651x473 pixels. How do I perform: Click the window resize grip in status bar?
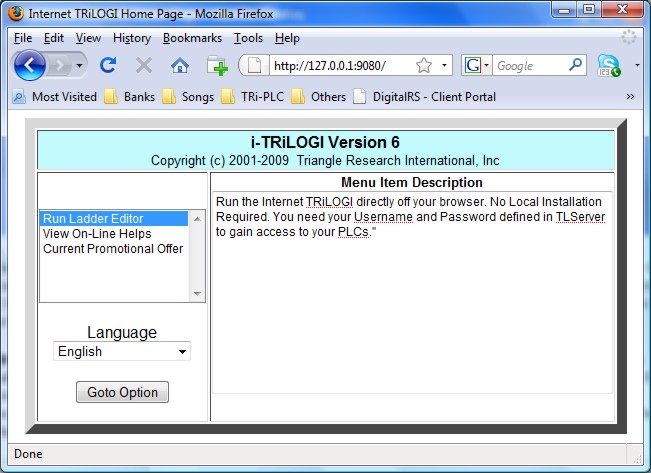tap(637, 458)
